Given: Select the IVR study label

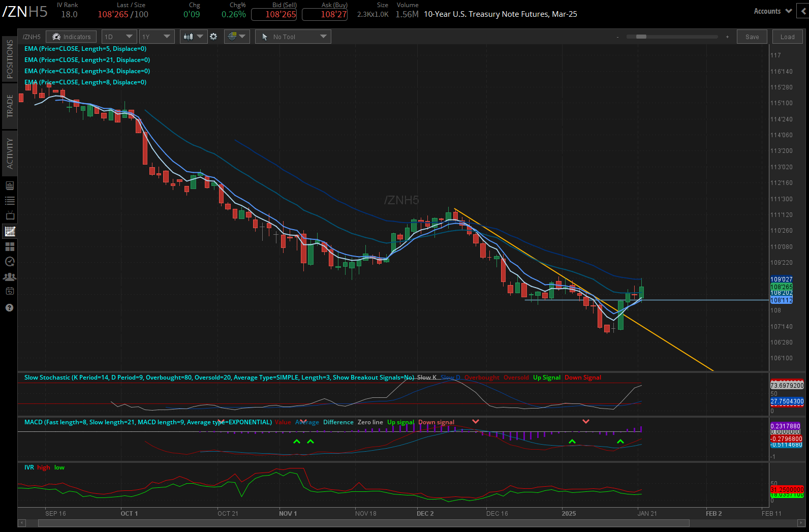Looking at the screenshot, I should click(x=29, y=467).
